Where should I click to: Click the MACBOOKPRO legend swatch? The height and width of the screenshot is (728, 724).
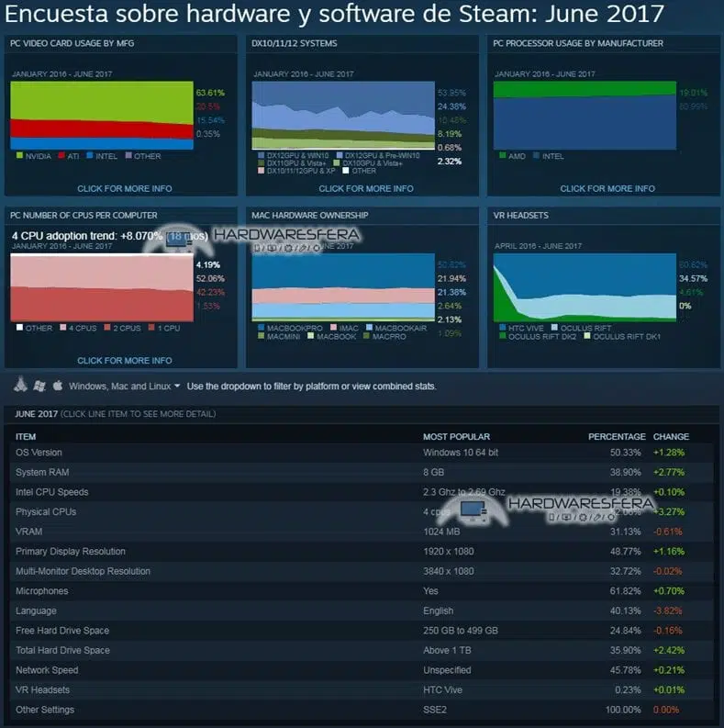point(261,328)
